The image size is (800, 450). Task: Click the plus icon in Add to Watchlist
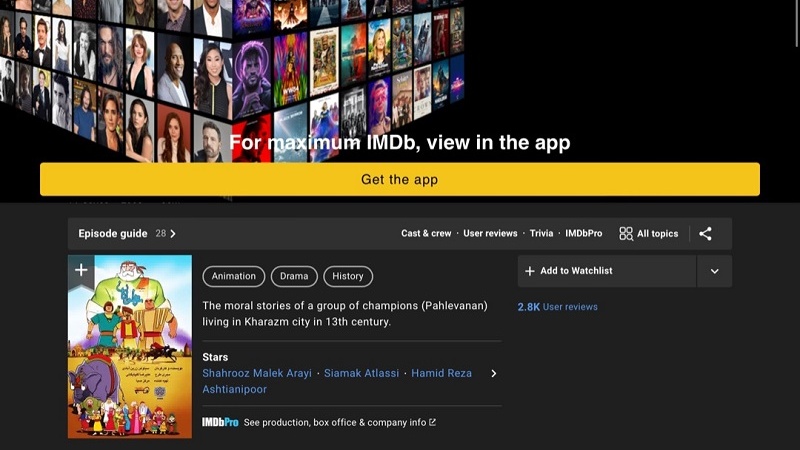[530, 271]
